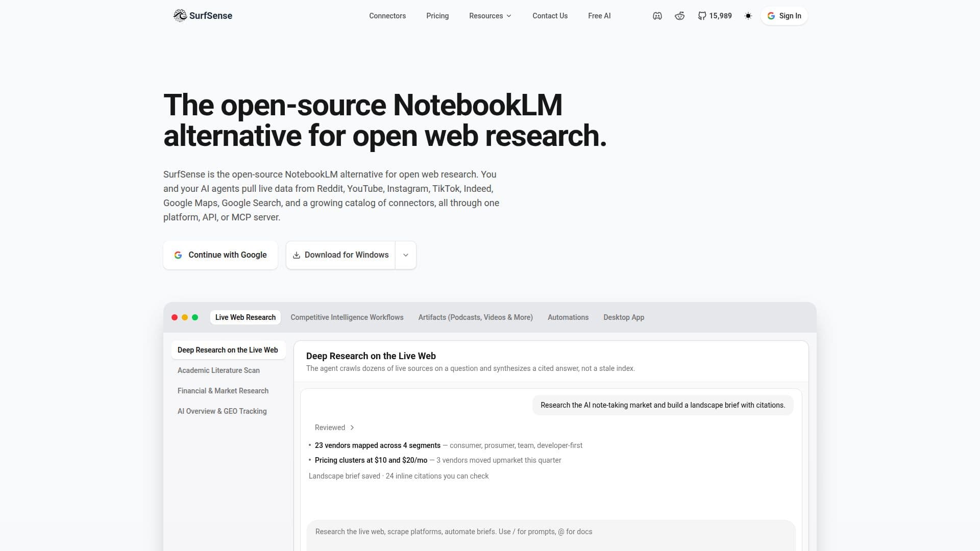Click the yellow dot in demo window
The width and height of the screenshot is (980, 551).
(x=185, y=317)
